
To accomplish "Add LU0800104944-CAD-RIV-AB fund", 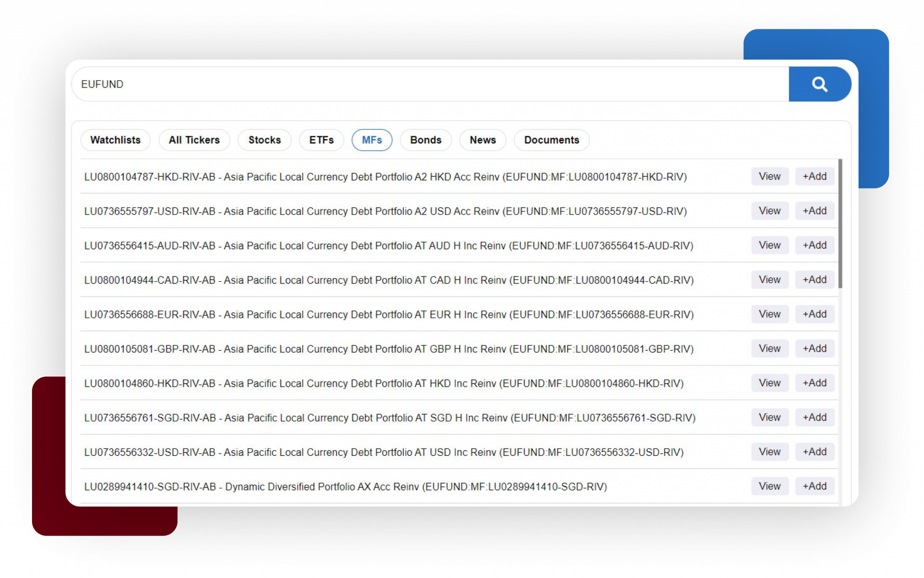I will tap(814, 280).
